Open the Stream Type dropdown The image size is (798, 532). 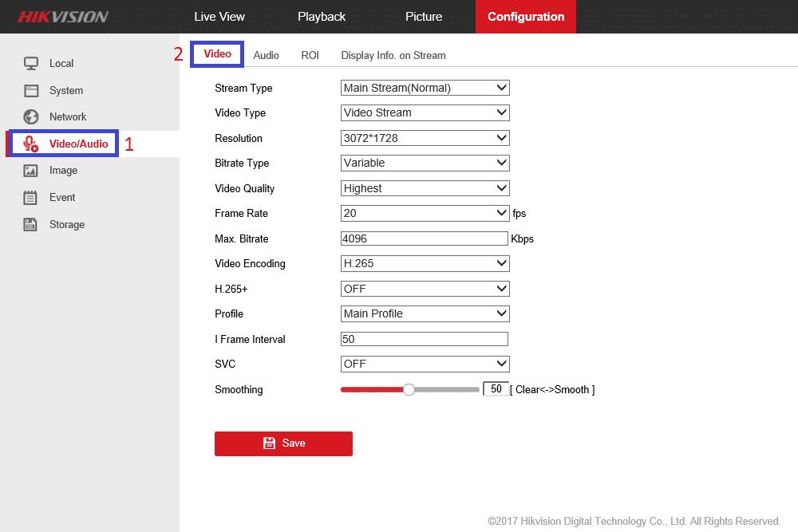(x=425, y=88)
